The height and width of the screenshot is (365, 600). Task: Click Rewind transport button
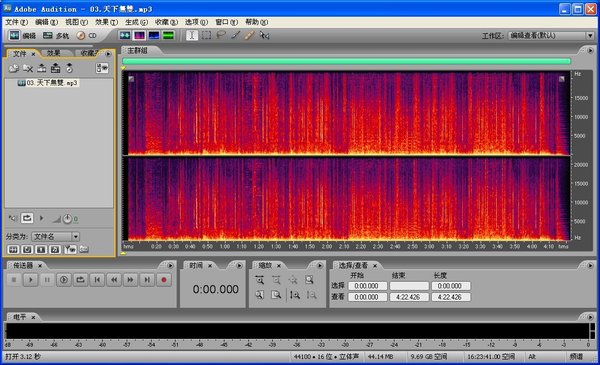114,280
